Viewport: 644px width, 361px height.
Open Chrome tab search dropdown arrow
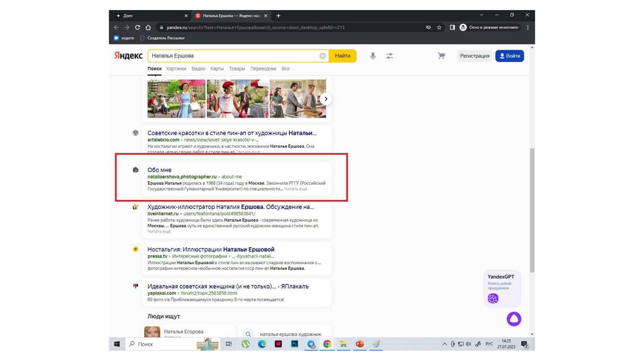482,15
